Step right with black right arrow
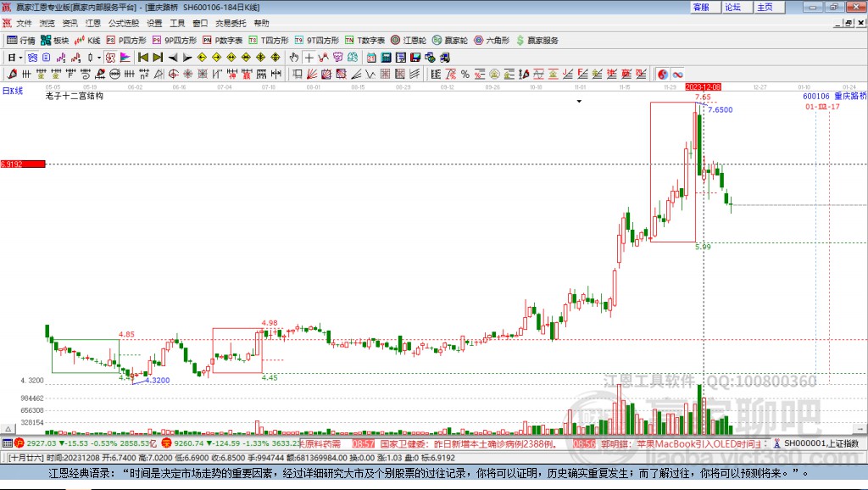This screenshot has width=868, height=490. coord(187,58)
